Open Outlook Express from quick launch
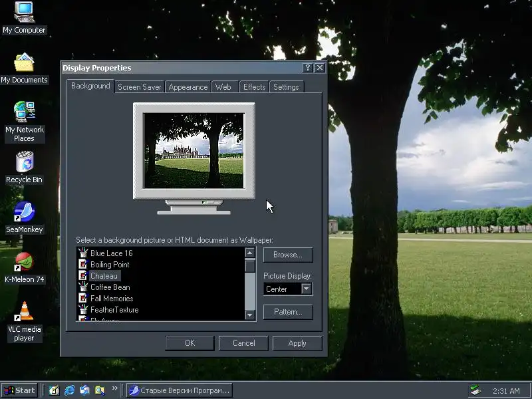This screenshot has width=532, height=399. coord(85,390)
